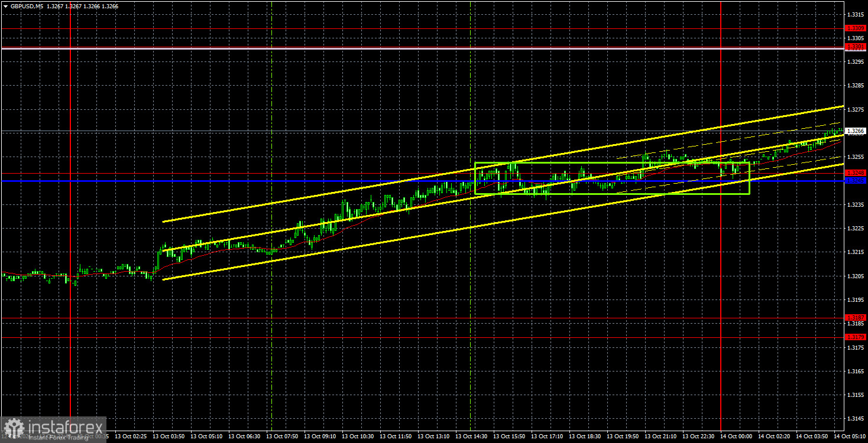
Task: Click the 13 Oct 13:10 time label
Action: click(434, 437)
